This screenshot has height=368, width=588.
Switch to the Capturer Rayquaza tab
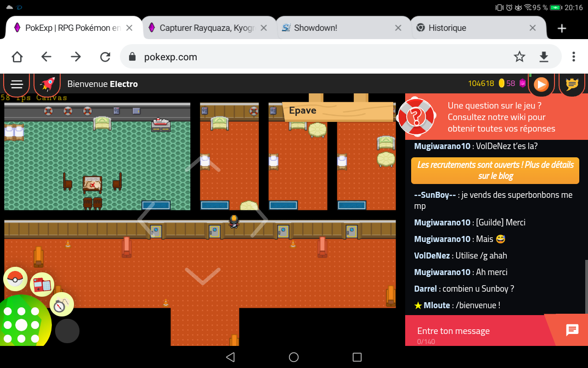[208, 28]
